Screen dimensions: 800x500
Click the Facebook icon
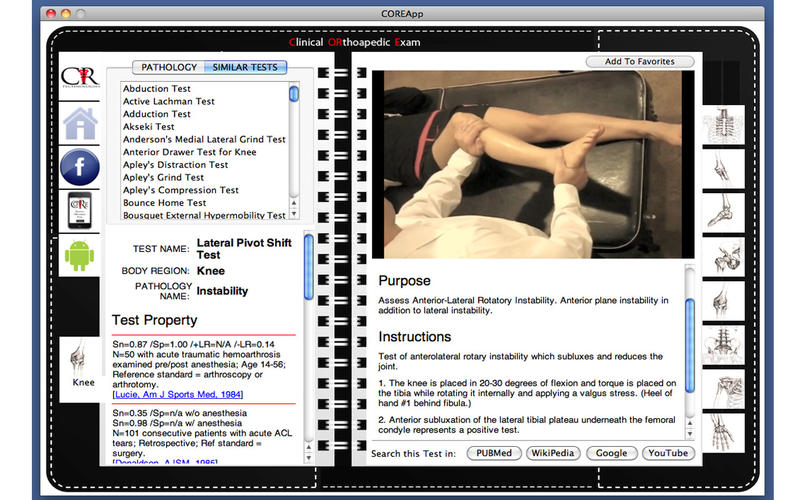click(80, 167)
